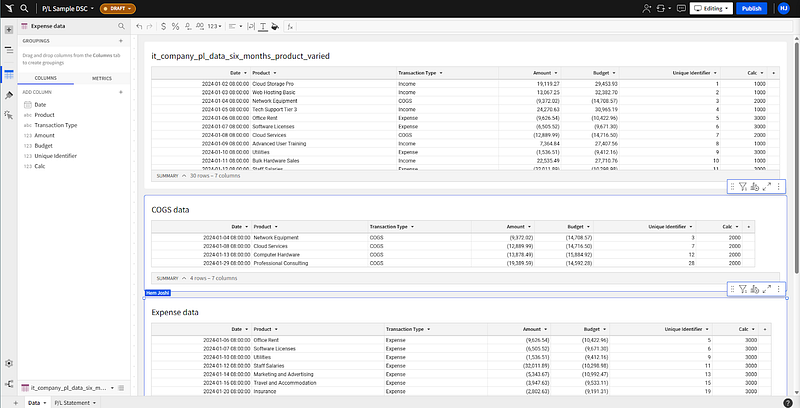Click the Sigma home logo icon

pos(9,8)
